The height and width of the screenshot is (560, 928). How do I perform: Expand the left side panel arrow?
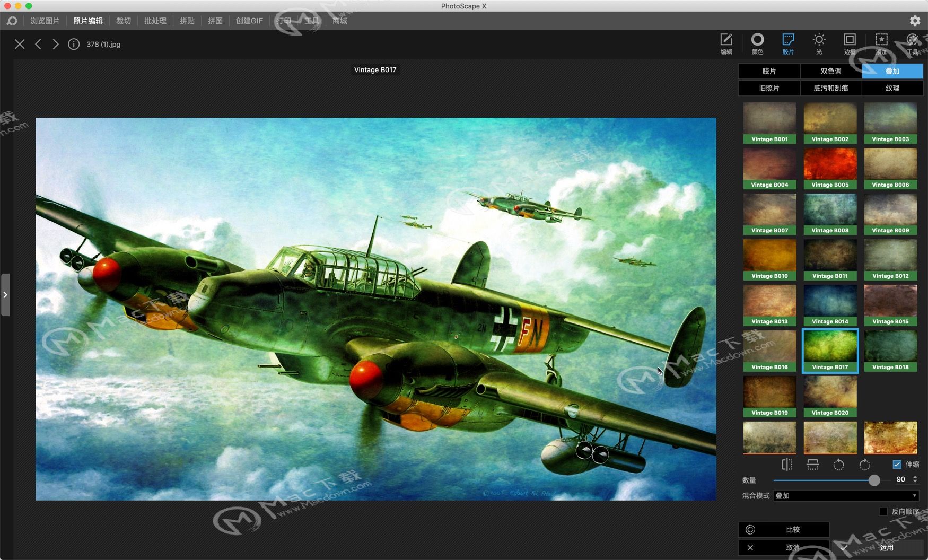point(5,295)
